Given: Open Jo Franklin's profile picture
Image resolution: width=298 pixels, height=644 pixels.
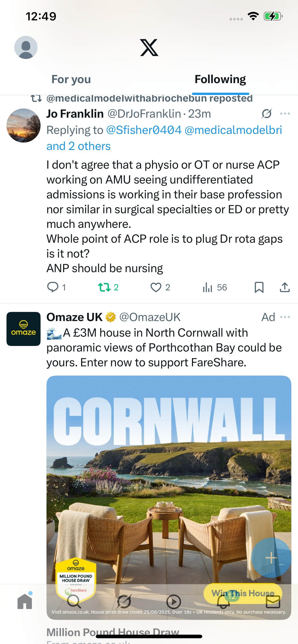Looking at the screenshot, I should pyautogui.click(x=24, y=126).
